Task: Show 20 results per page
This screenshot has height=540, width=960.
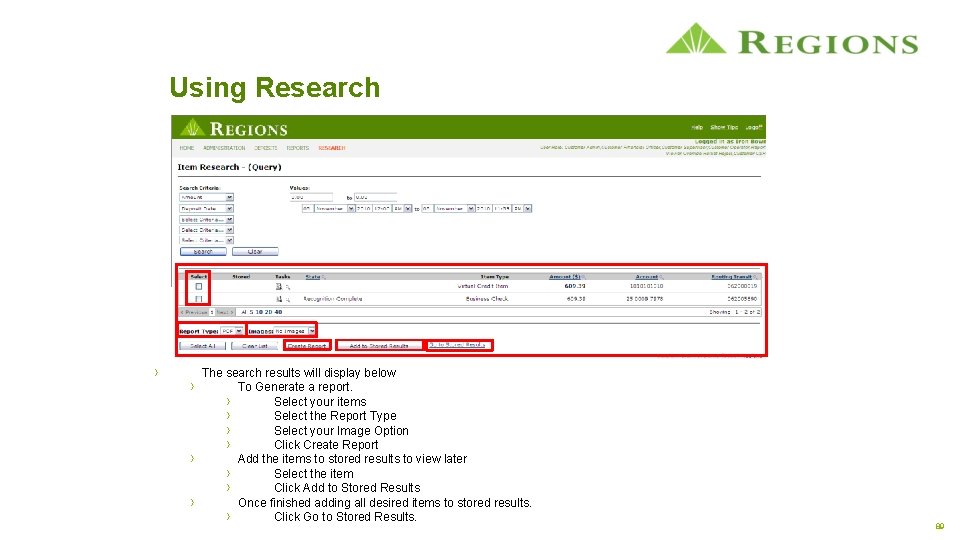Action: click(269, 312)
